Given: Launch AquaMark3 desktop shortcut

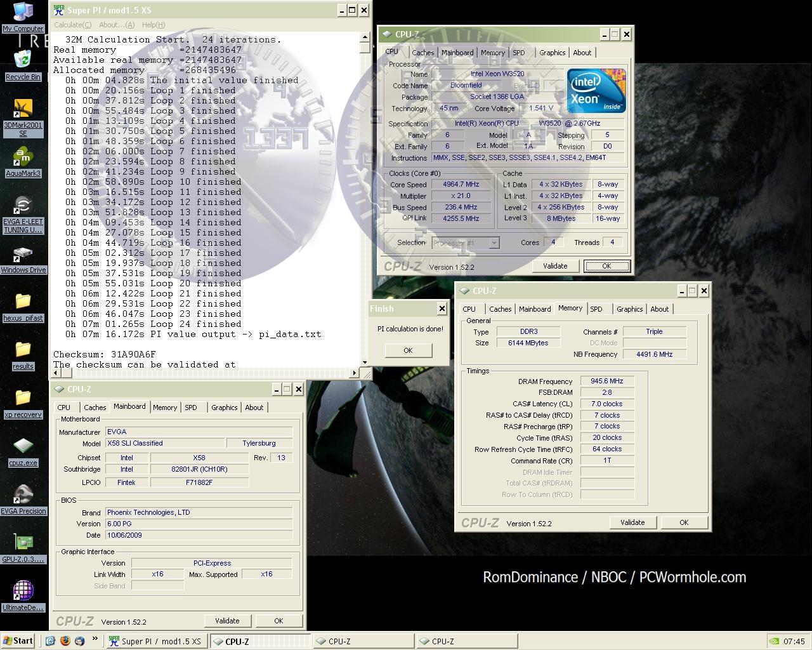Looking at the screenshot, I should pyautogui.click(x=23, y=162).
